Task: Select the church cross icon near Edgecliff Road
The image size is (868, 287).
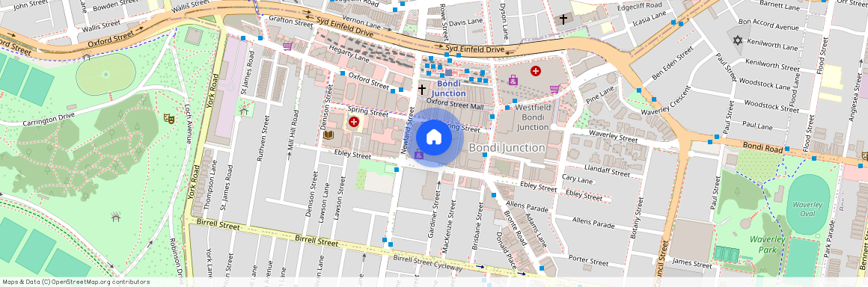Action: pyautogui.click(x=563, y=19)
